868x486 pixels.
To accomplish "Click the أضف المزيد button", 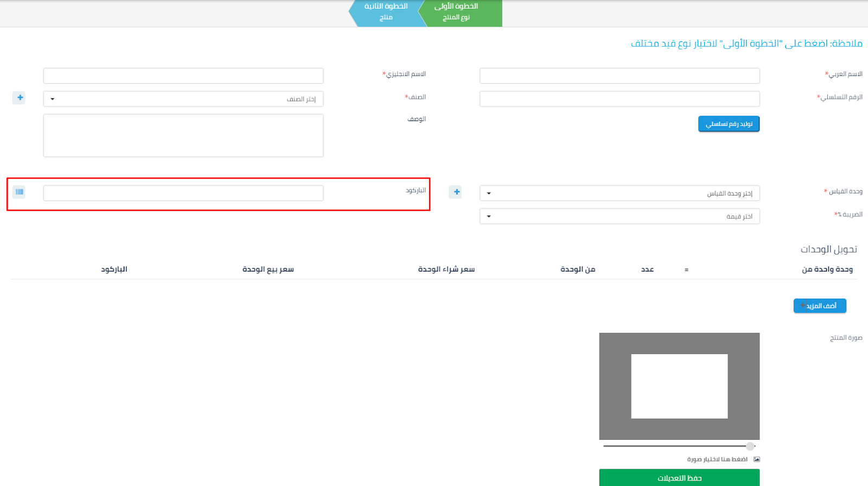I will [x=820, y=306].
